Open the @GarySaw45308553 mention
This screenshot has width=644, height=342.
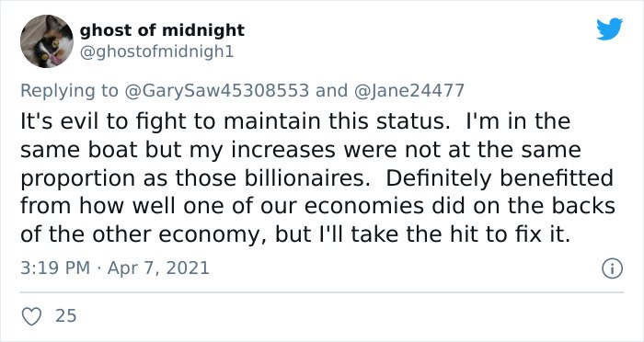click(216, 90)
